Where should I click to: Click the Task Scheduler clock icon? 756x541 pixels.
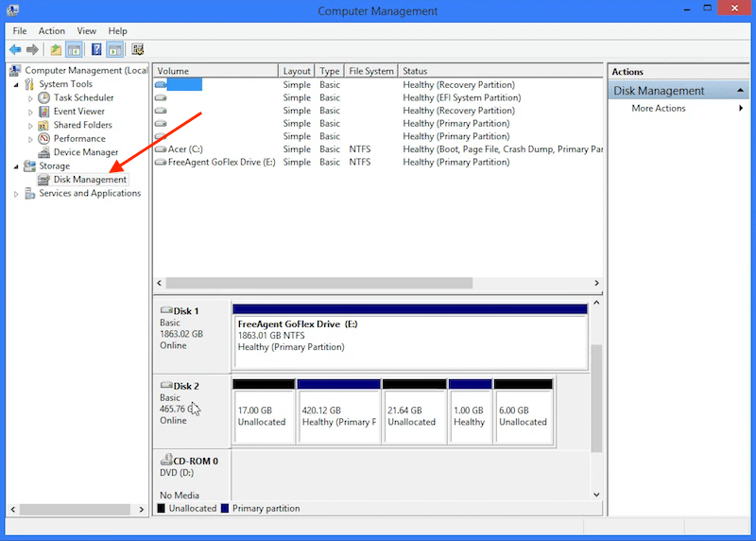pyautogui.click(x=44, y=97)
